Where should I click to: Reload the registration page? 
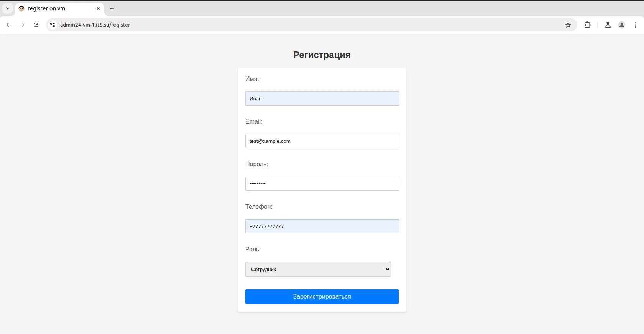tap(36, 25)
